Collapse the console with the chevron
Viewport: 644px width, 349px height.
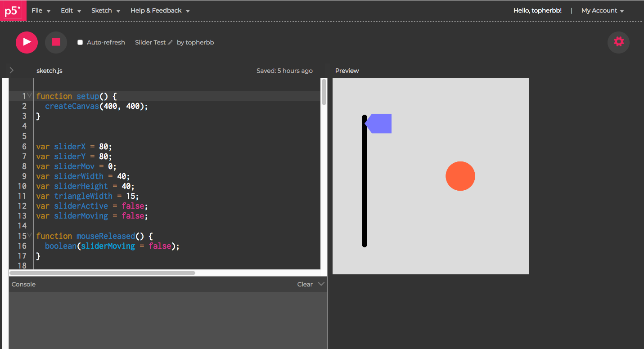point(321,284)
